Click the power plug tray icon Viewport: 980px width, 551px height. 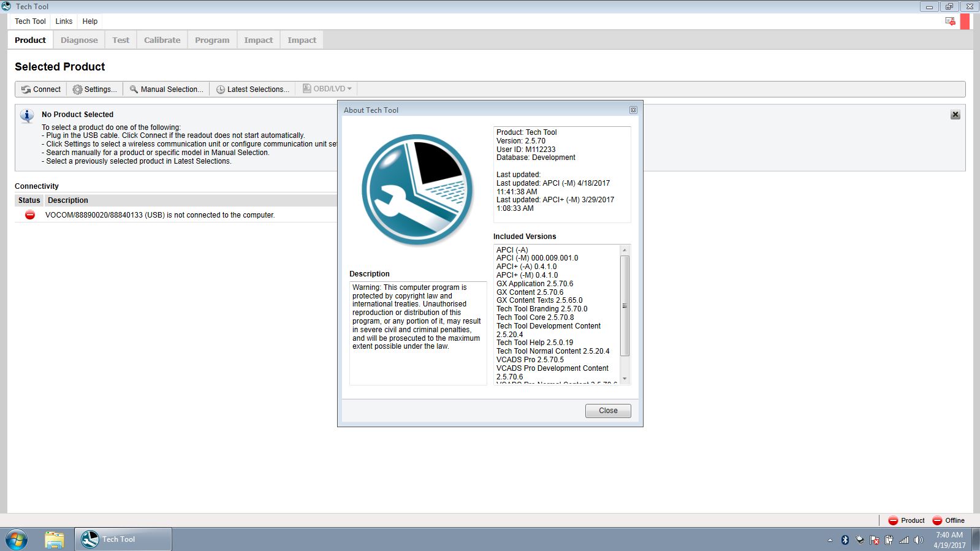click(889, 540)
